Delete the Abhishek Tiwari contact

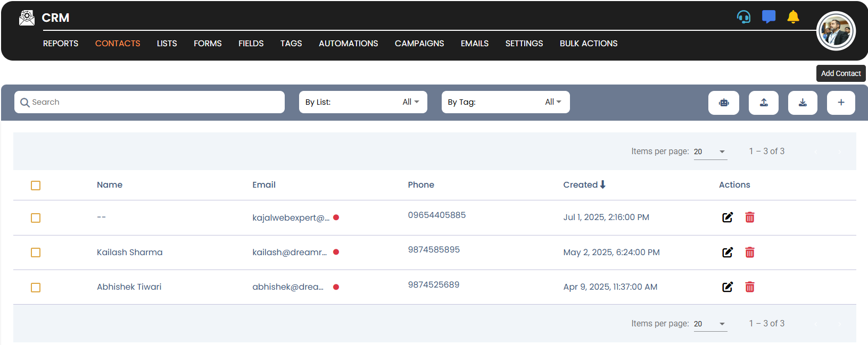click(749, 287)
